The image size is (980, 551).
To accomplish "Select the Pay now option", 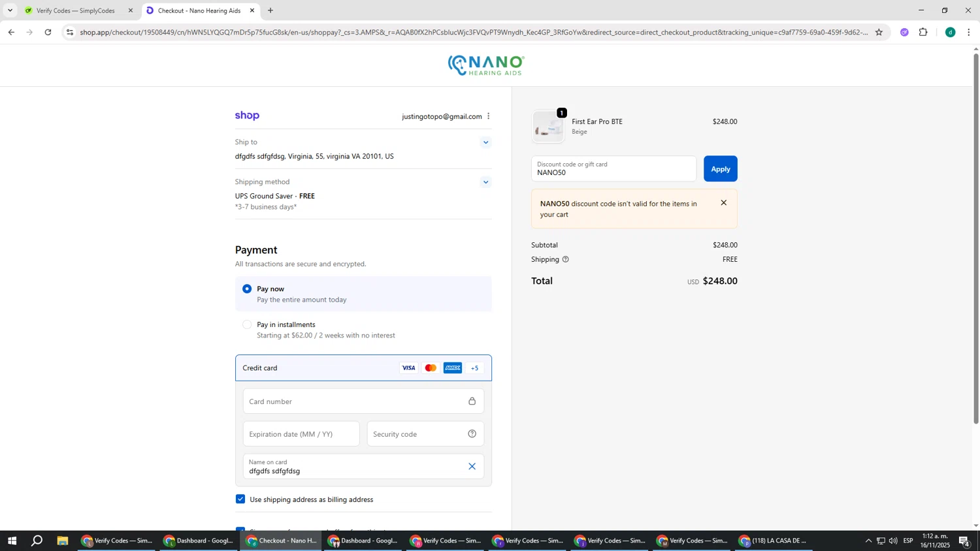I will click(247, 289).
